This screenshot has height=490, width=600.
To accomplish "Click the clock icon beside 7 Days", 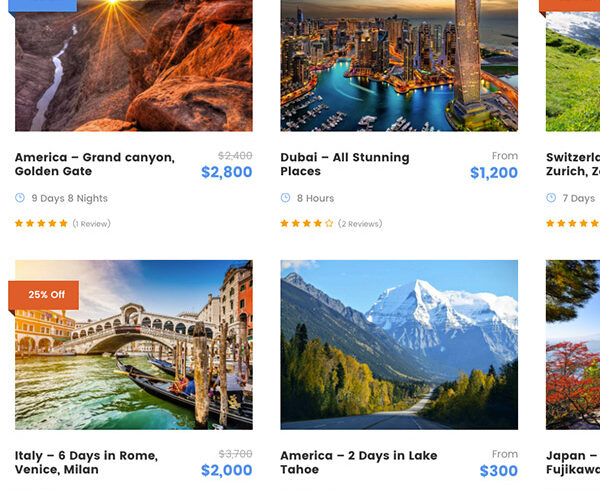I will point(552,198).
